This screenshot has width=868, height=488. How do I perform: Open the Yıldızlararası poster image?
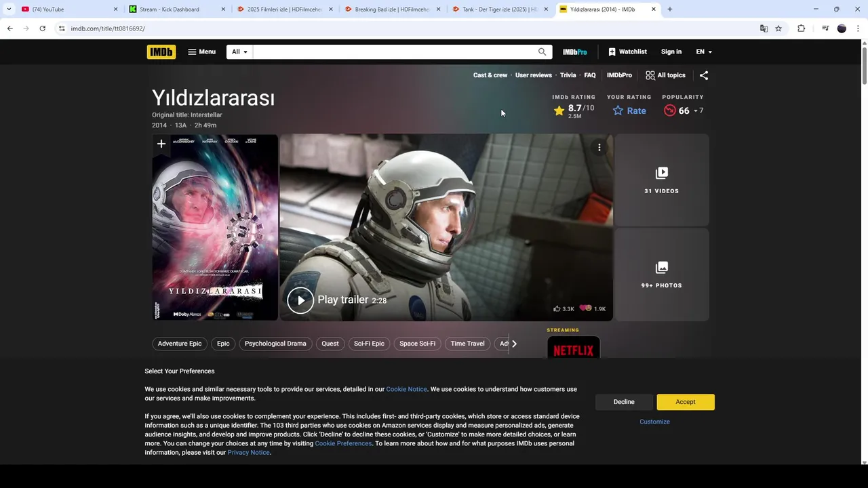tap(215, 227)
